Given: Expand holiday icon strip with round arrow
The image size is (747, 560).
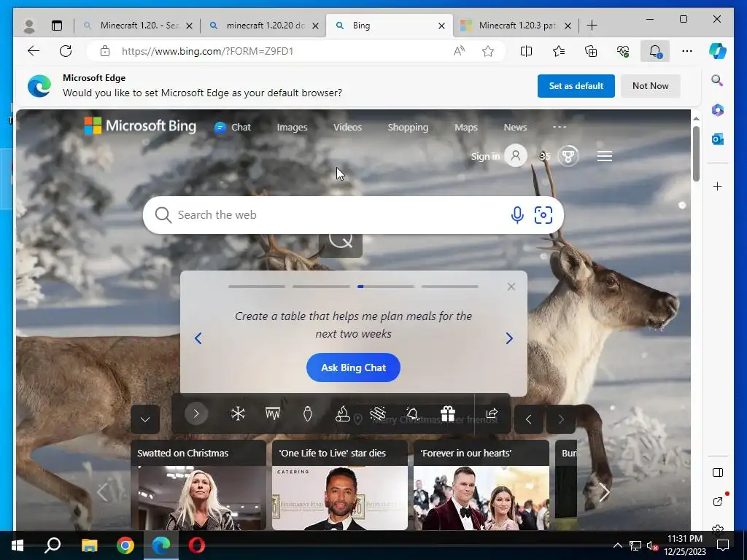Looking at the screenshot, I should coord(196,413).
